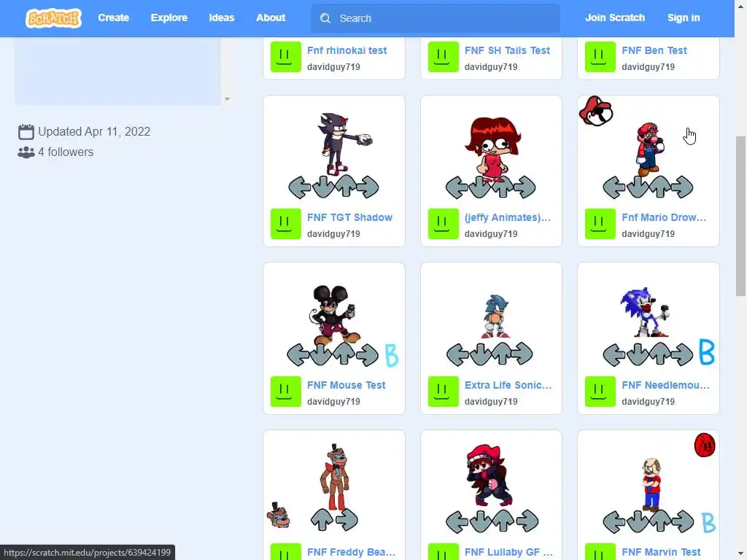Click the 'Updated Apr 11, 2022' text
This screenshot has width=747, height=560.
[x=94, y=131]
